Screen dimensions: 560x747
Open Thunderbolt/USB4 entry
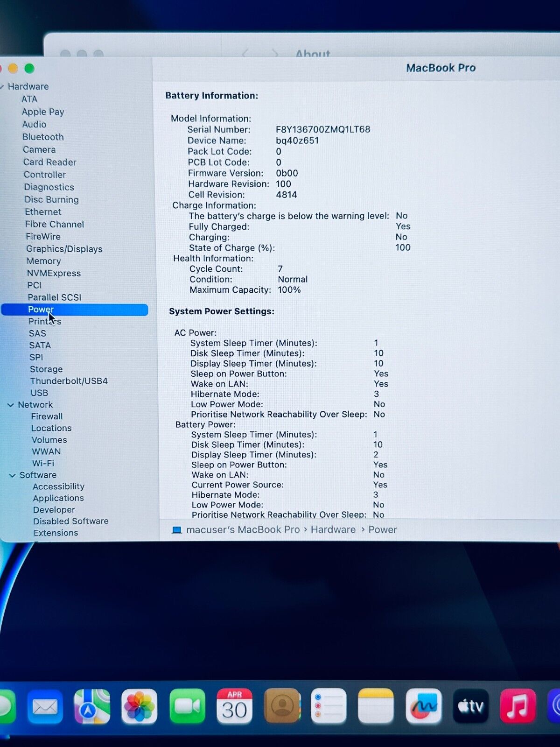(69, 381)
